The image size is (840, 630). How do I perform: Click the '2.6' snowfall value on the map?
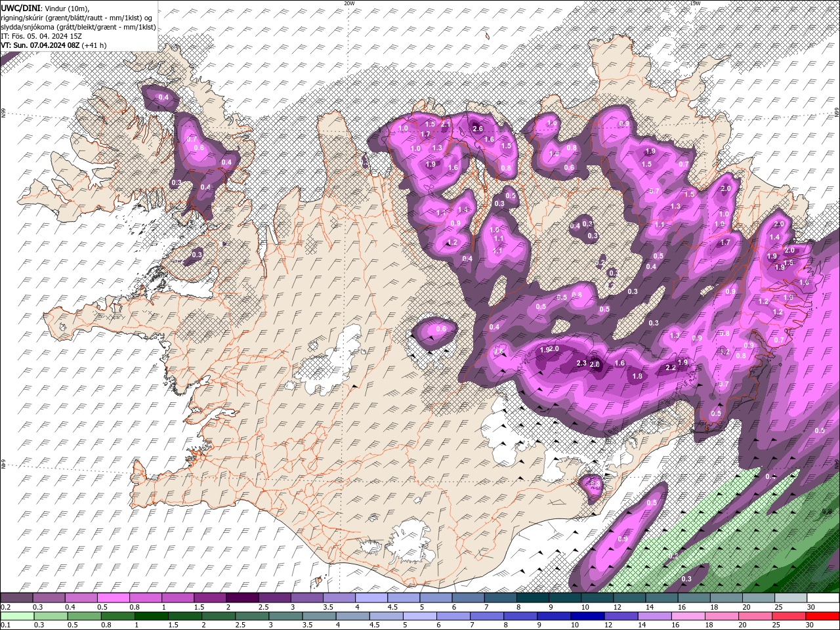478,129
